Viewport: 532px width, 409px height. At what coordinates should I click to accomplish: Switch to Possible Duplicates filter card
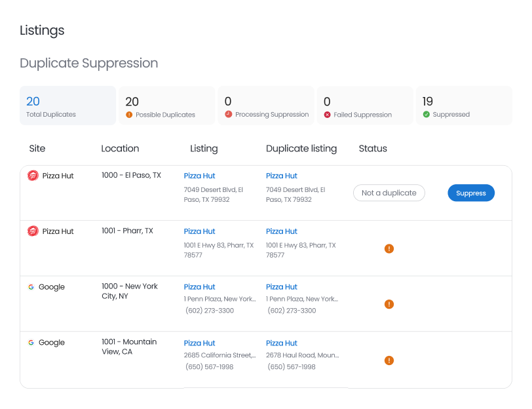166,106
